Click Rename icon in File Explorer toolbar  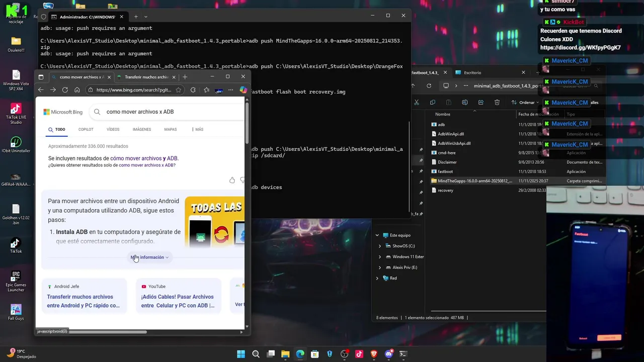(465, 102)
